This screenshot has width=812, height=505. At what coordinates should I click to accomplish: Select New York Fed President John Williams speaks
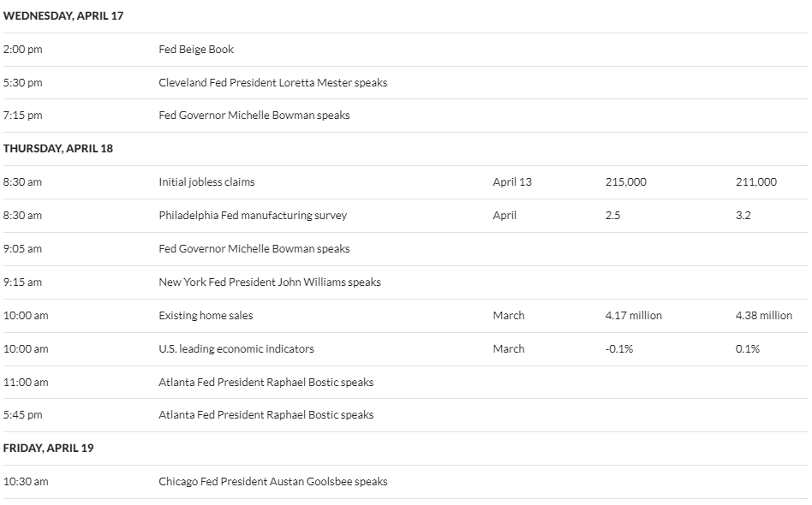(270, 282)
